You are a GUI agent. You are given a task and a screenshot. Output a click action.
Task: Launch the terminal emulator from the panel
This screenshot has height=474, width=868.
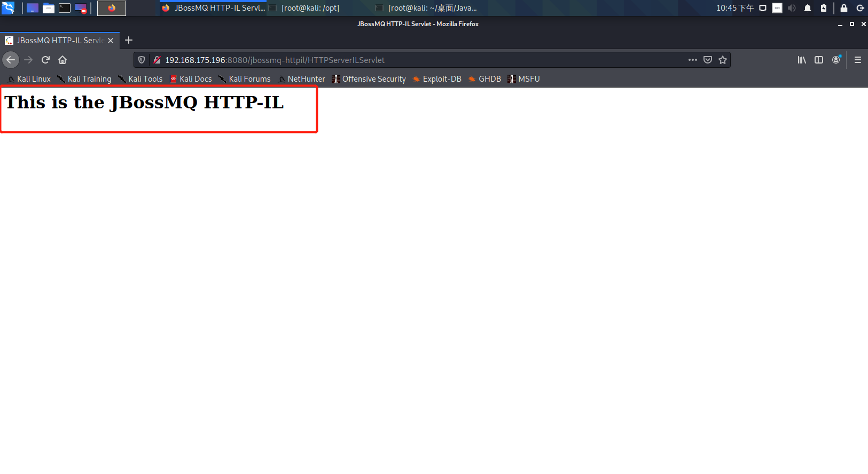(65, 8)
